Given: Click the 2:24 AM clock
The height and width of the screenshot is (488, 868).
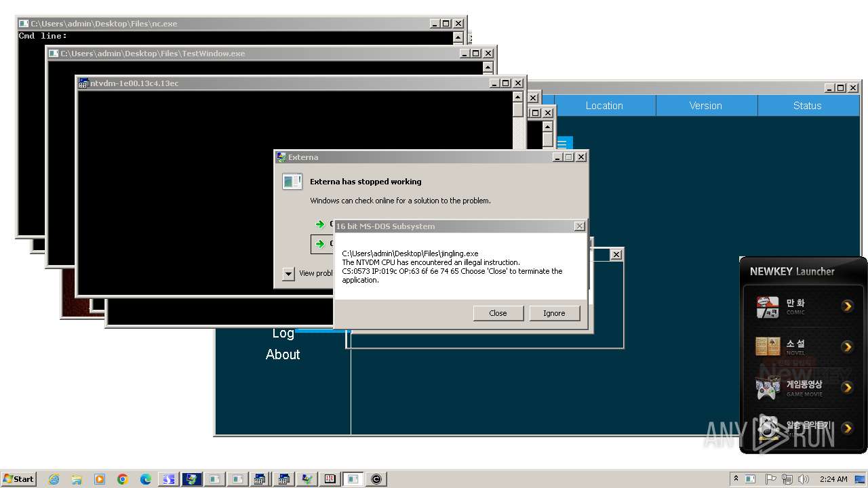Looking at the screenshot, I should (x=833, y=479).
